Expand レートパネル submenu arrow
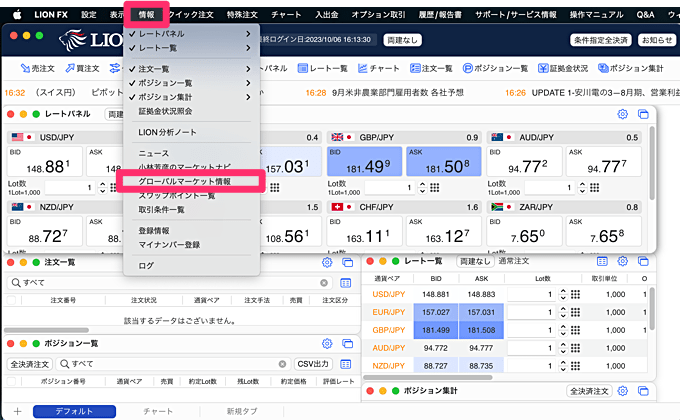The width and height of the screenshot is (680, 420). click(248, 34)
